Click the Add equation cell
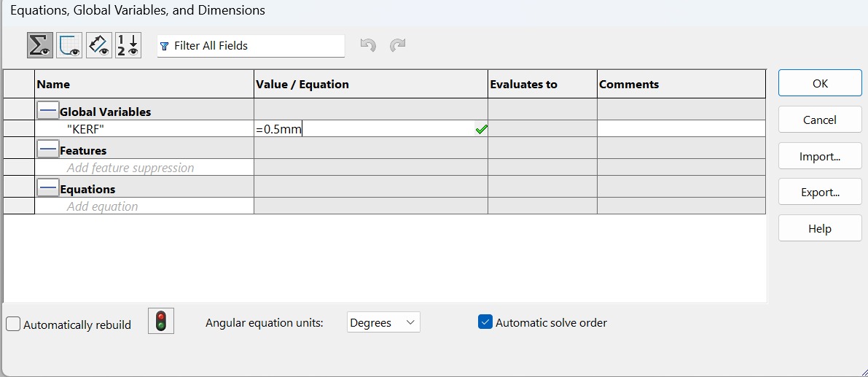This screenshot has height=377, width=868. pos(144,206)
